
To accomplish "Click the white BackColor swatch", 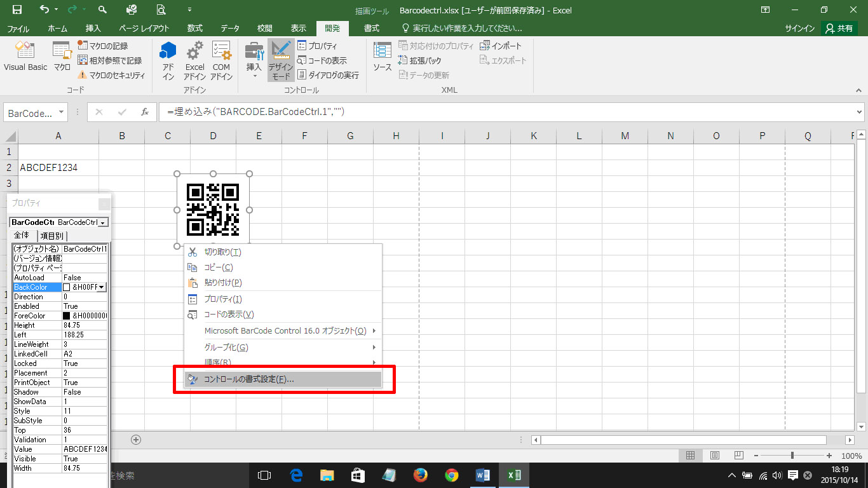I will [x=67, y=287].
